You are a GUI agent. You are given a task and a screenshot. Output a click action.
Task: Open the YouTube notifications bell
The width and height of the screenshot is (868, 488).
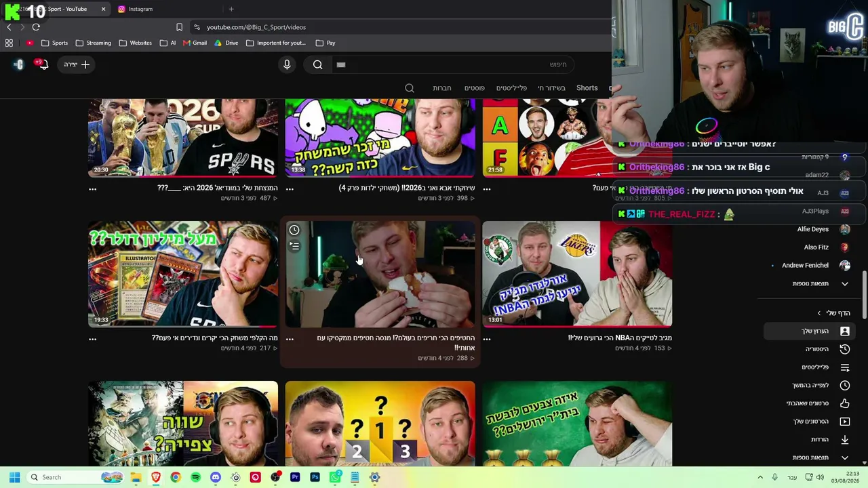43,64
